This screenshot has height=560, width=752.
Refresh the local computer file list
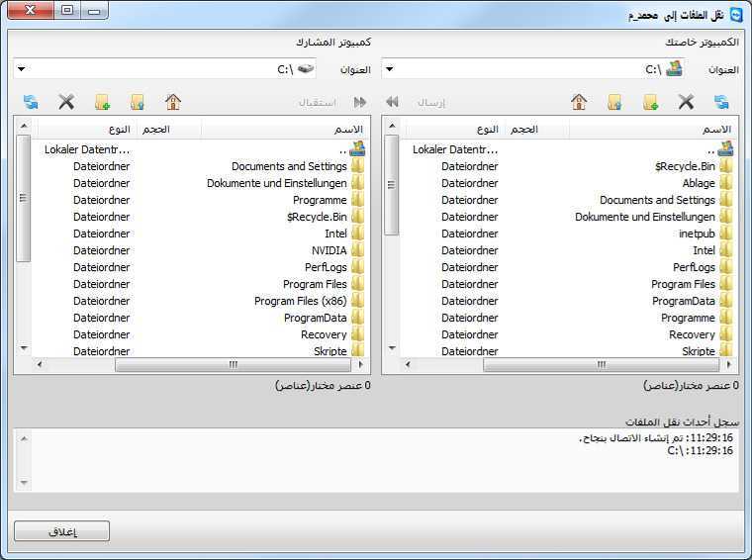(x=721, y=102)
